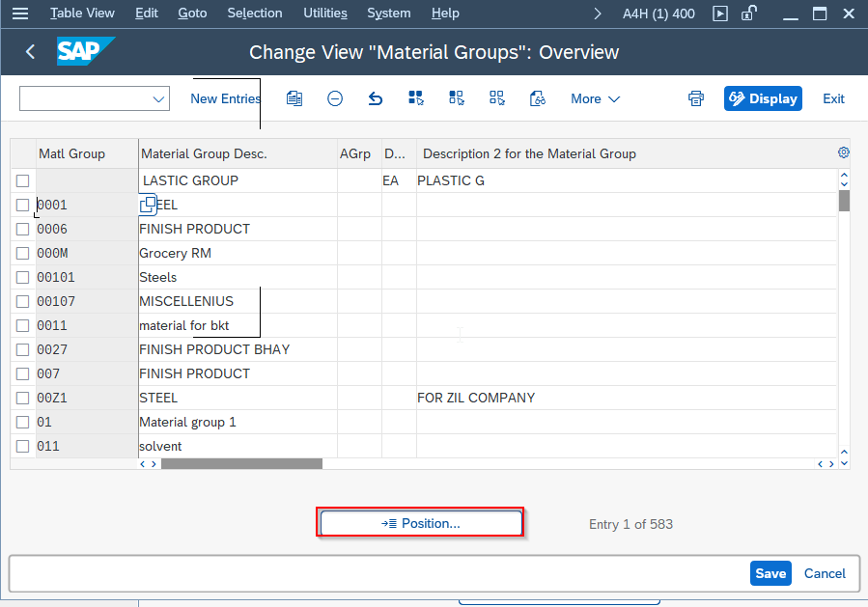
Task: Select the row checkbox for 00Z1 STEEL
Action: [x=22, y=398]
